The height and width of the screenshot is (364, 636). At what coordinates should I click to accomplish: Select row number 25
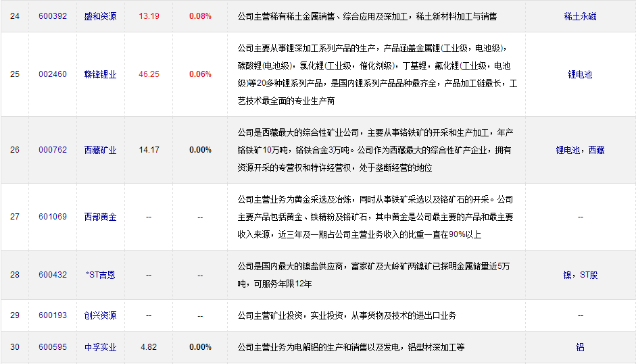(x=15, y=74)
